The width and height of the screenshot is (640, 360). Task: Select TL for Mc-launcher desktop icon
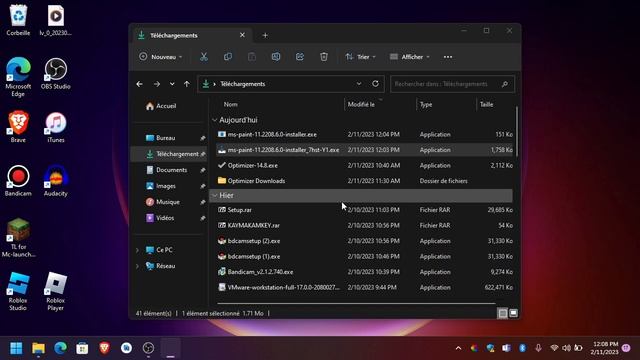point(18,238)
